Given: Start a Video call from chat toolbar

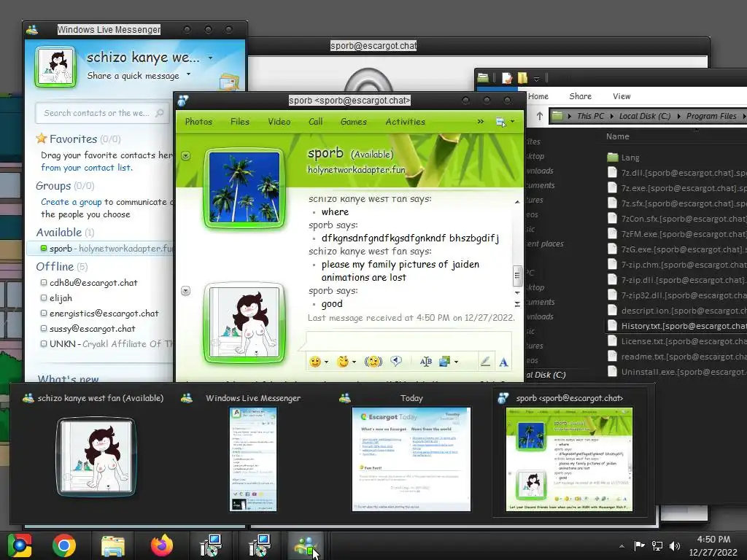Looking at the screenshot, I should click(279, 122).
